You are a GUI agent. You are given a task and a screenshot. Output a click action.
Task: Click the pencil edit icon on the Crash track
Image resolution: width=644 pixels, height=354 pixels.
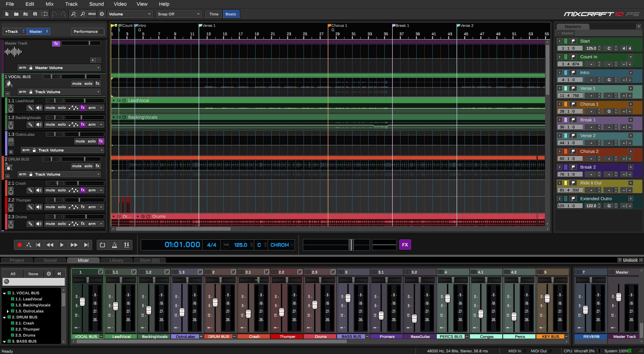click(x=30, y=190)
